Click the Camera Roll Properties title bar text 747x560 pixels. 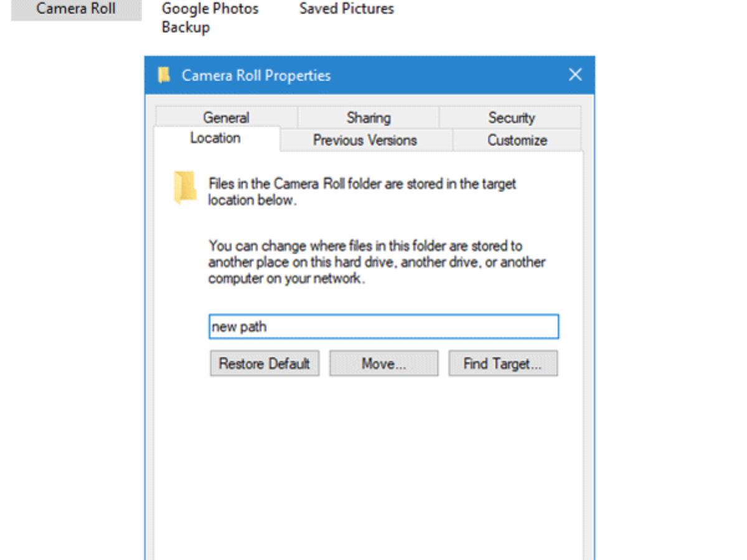pos(256,76)
